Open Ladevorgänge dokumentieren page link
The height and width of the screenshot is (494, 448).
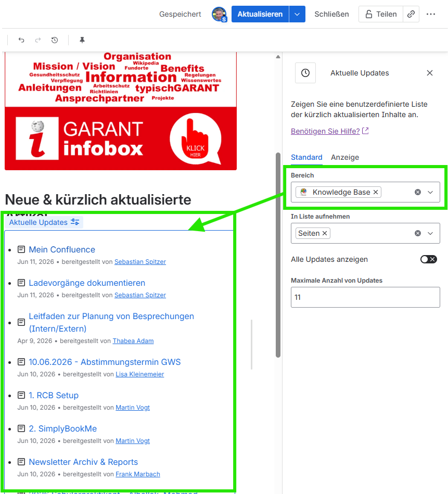[x=87, y=283]
